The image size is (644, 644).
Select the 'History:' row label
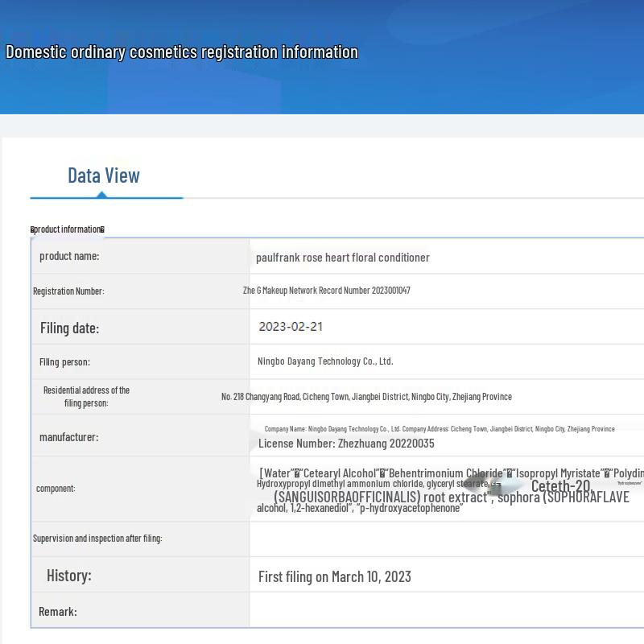[x=68, y=576]
